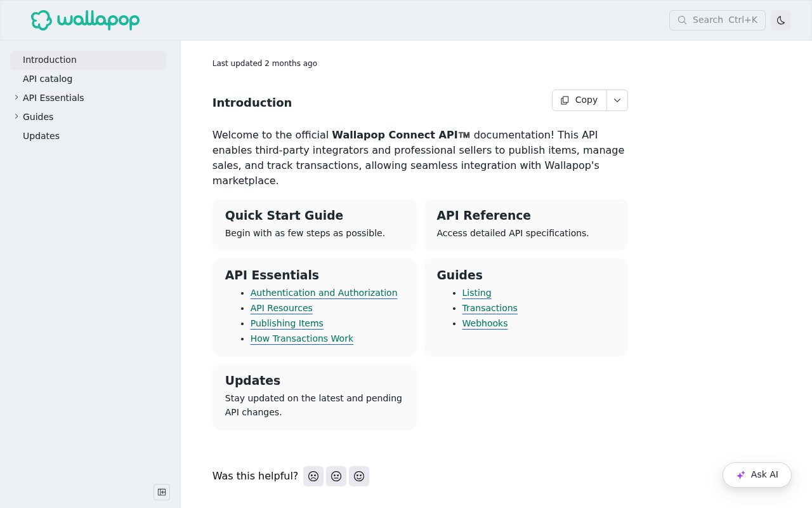Viewport: 812px width, 508px height.
Task: Click the 'Was this helpful?' text
Action: point(255,476)
